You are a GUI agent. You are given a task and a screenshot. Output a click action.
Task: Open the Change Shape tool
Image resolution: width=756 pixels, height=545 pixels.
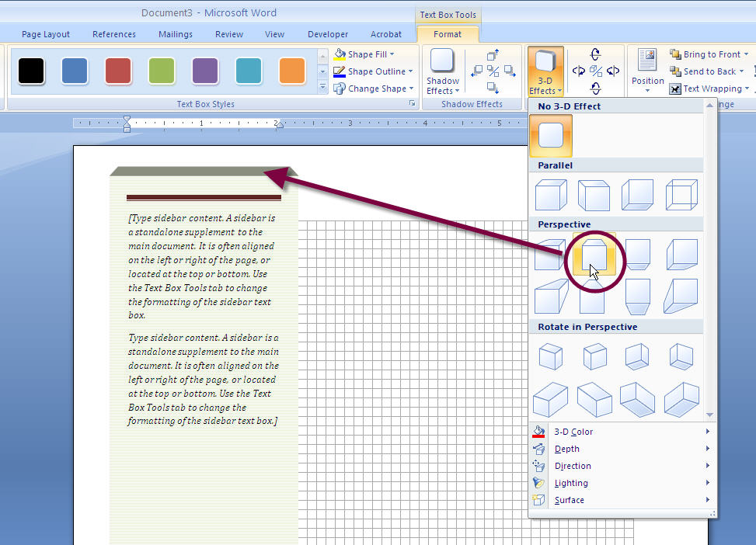(x=375, y=89)
